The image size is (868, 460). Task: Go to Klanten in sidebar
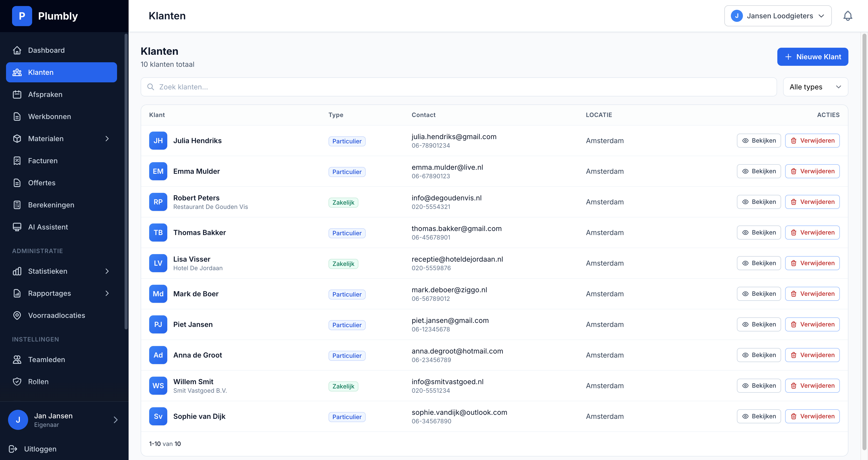61,72
